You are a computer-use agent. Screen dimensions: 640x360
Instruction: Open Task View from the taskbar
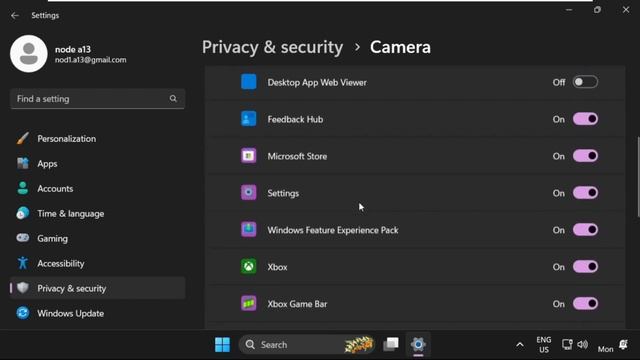391,344
